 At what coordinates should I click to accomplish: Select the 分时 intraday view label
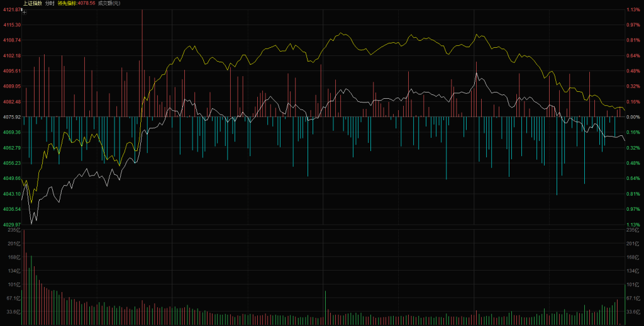coord(50,3)
